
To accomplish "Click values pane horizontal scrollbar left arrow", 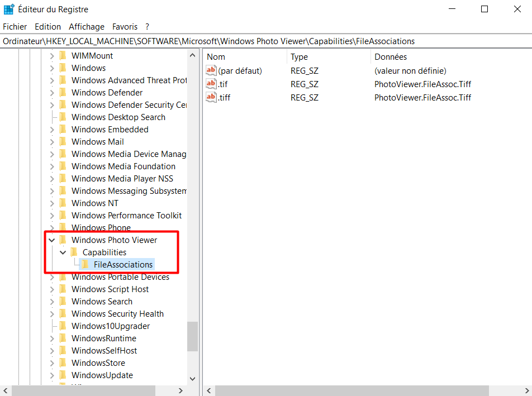I will click(x=209, y=390).
